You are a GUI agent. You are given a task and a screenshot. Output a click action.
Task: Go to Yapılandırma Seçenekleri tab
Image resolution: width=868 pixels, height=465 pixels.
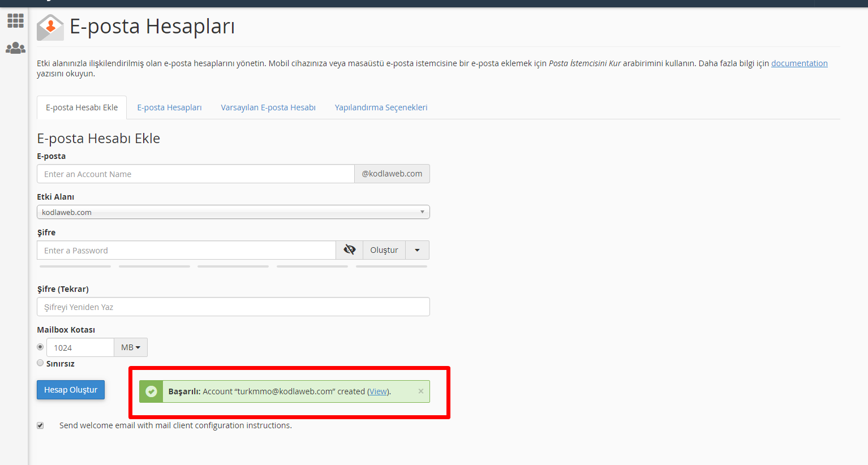click(381, 107)
